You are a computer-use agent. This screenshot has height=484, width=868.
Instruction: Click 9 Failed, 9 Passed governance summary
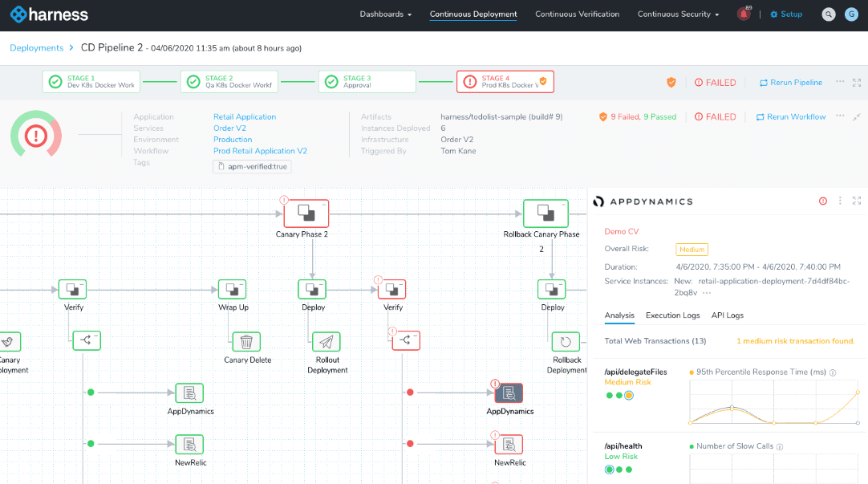[x=638, y=117]
